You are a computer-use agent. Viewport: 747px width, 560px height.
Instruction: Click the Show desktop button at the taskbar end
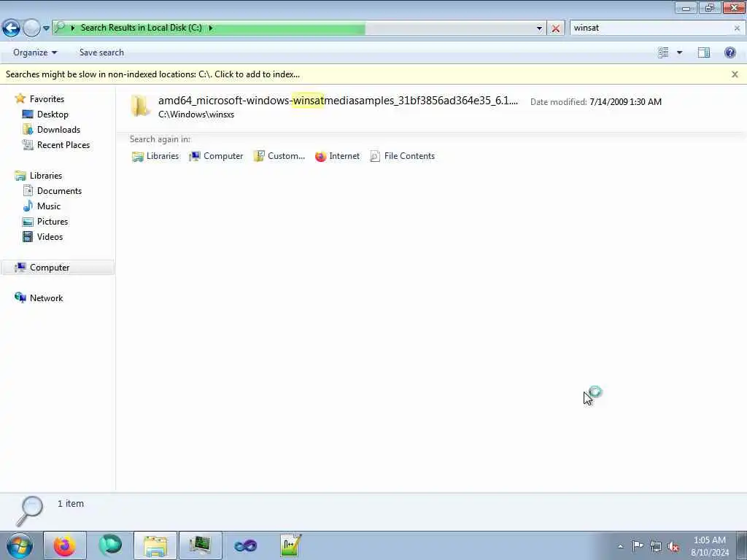click(741, 545)
